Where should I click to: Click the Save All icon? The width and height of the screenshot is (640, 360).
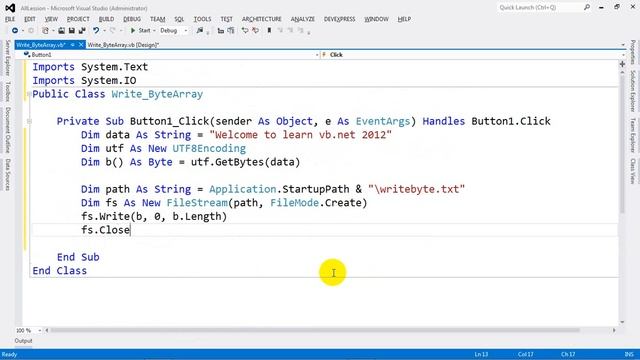point(82,31)
